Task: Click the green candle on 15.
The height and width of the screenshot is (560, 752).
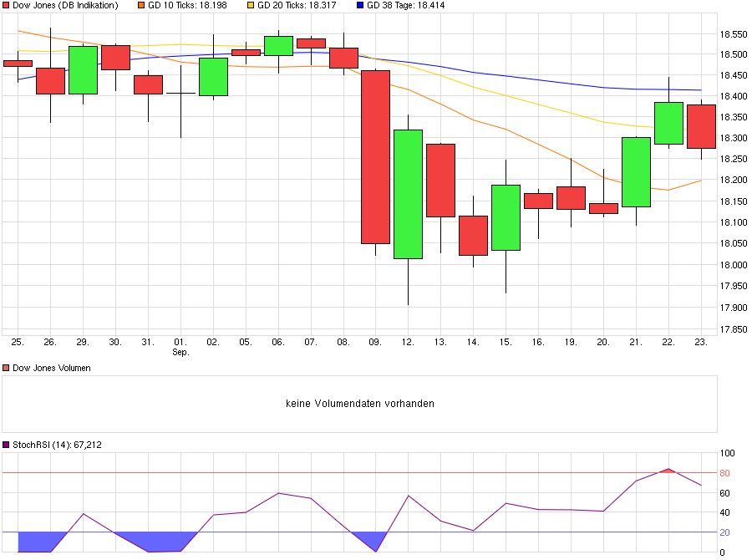Action: pyautogui.click(x=506, y=217)
